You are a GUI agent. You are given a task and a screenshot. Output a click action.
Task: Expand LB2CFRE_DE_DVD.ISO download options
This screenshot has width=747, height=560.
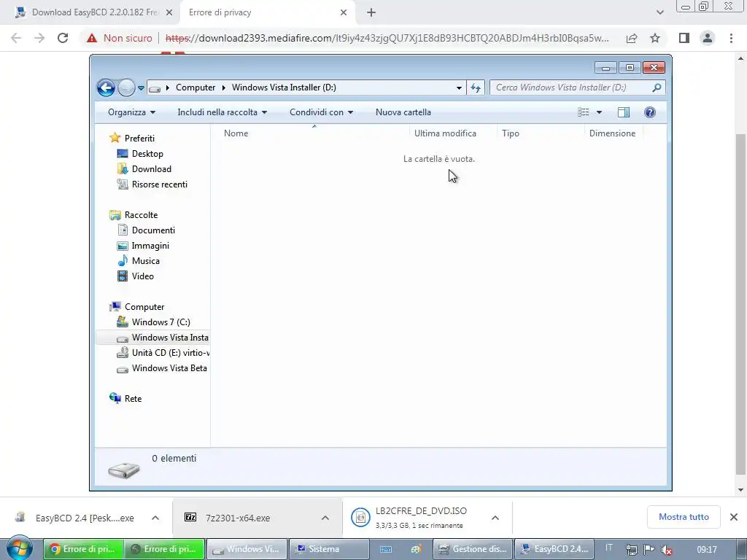(495, 518)
